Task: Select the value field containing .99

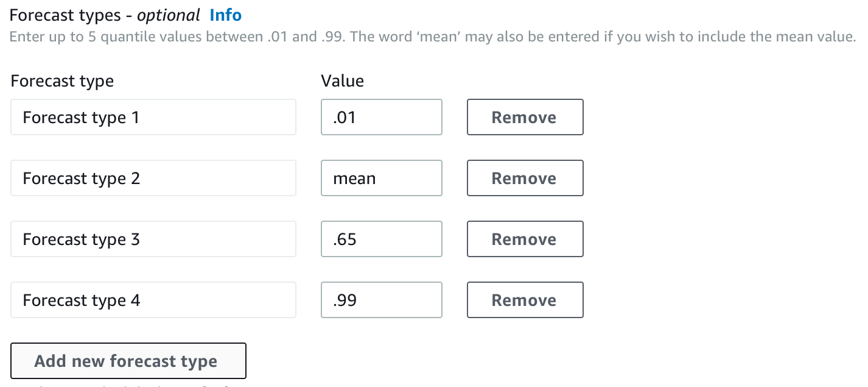Action: 381,300
